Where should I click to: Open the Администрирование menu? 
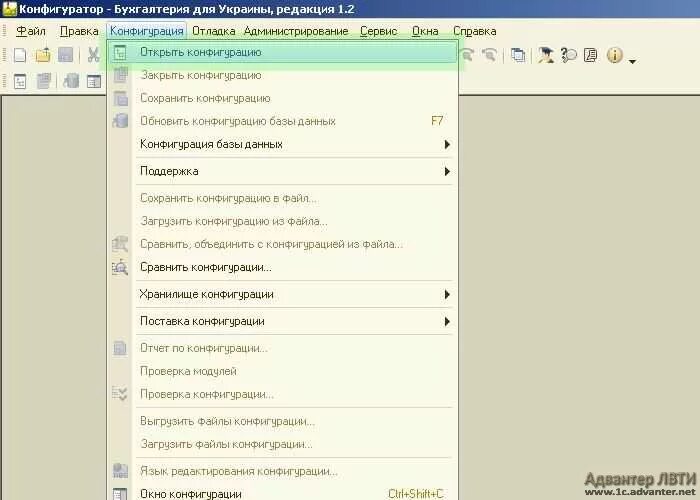tap(296, 31)
